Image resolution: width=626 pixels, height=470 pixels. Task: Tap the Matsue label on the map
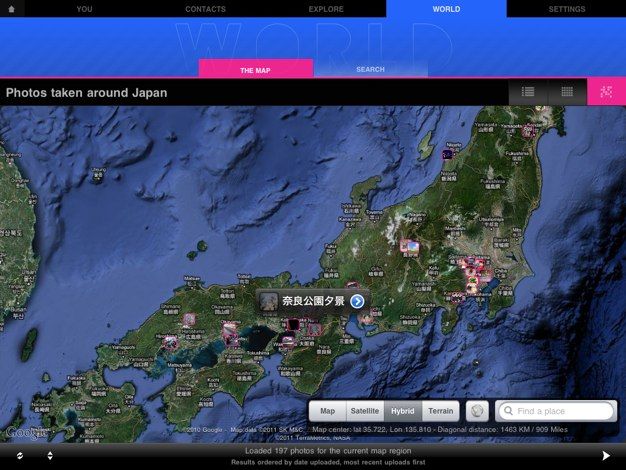click(x=192, y=278)
